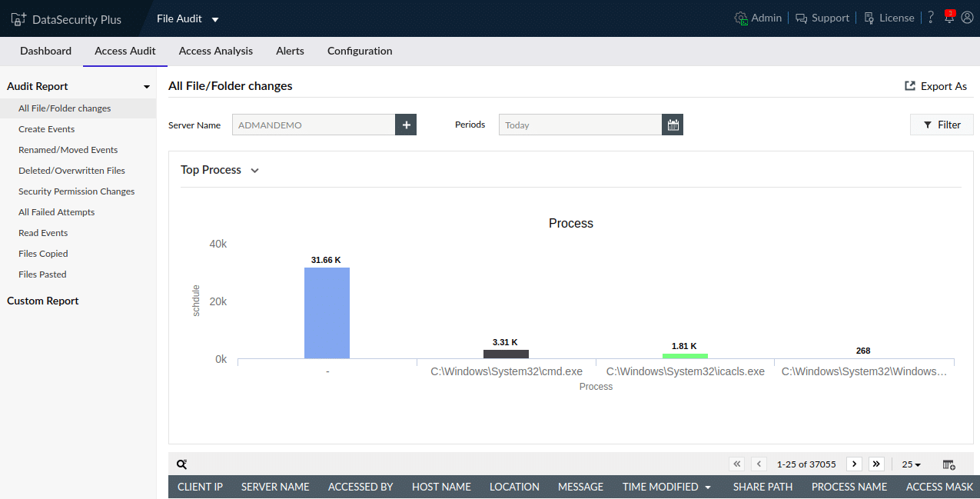980x499 pixels.
Task: Open the notifications bell icon
Action: pyautogui.click(x=950, y=17)
